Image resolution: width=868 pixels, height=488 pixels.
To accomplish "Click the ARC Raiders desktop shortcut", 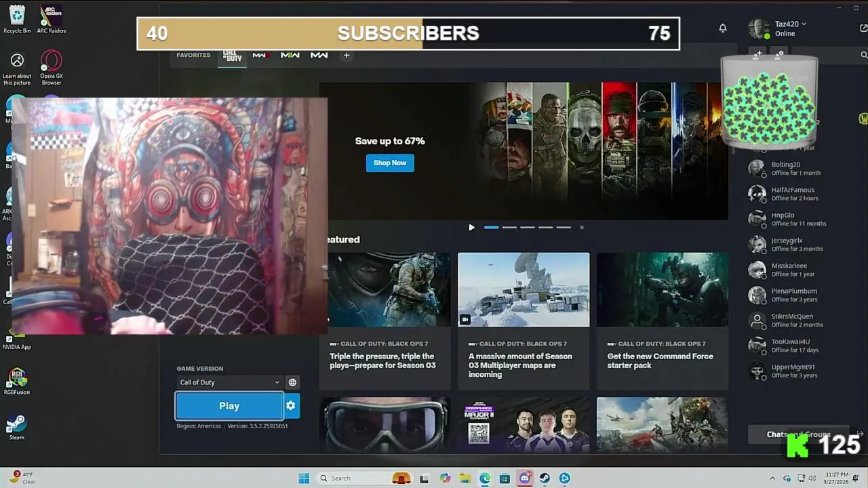I will click(x=52, y=19).
